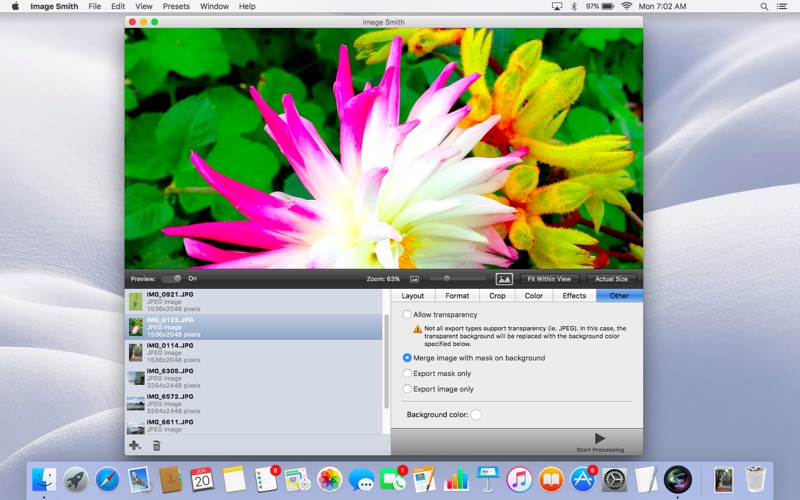Select IMG_0122.JPG in the file list

254,327
